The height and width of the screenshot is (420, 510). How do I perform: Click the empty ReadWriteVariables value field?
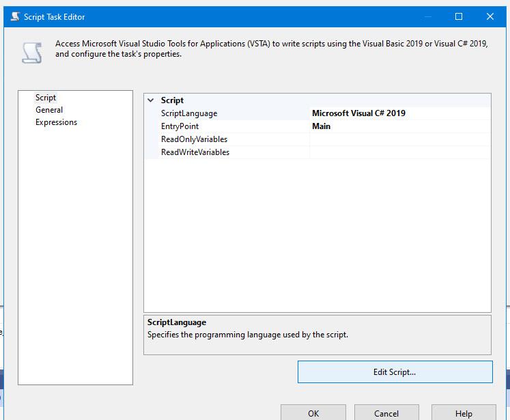coord(399,152)
